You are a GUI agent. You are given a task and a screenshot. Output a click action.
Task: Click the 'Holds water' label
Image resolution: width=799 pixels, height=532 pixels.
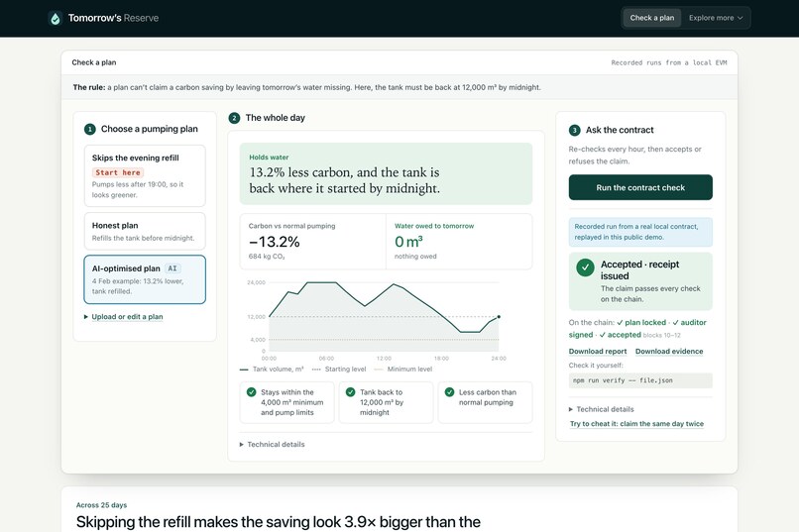(x=269, y=158)
